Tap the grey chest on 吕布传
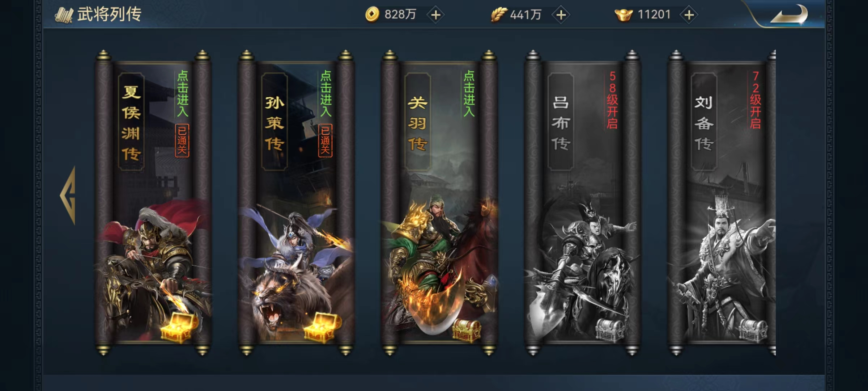Viewport: 868px width, 391px height. pyautogui.click(x=610, y=330)
